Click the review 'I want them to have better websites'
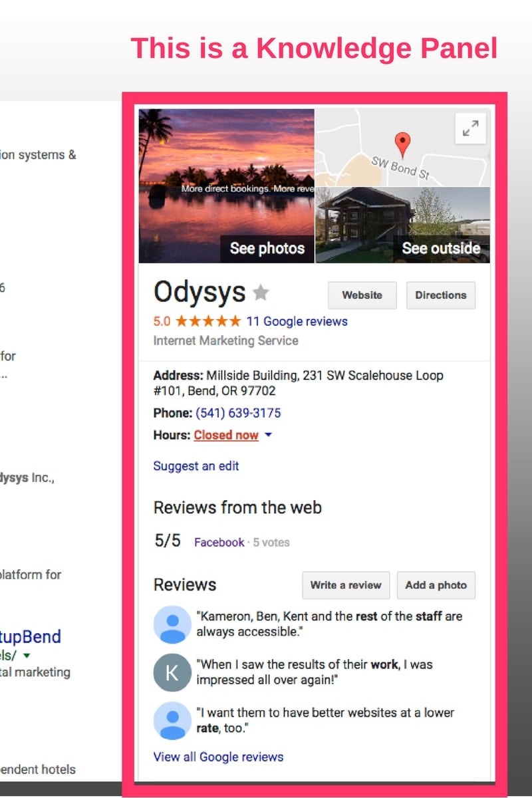532x798 pixels. (x=325, y=720)
